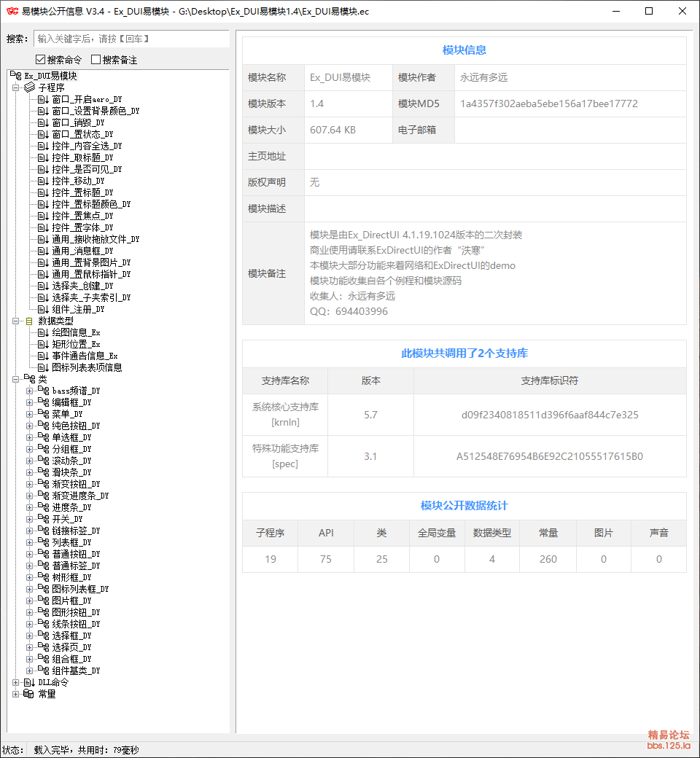
Task: Select 事件通告信息_Ex data type
Action: [85, 356]
